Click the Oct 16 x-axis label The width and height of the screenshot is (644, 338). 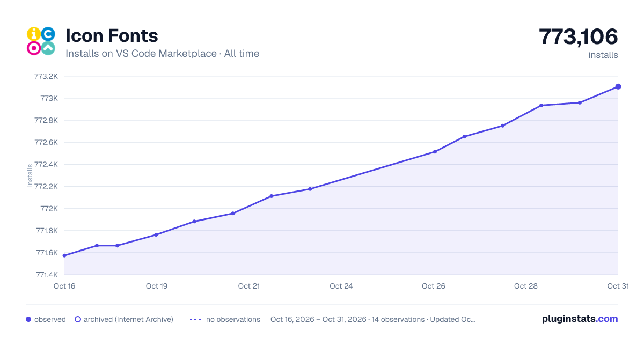[64, 286]
